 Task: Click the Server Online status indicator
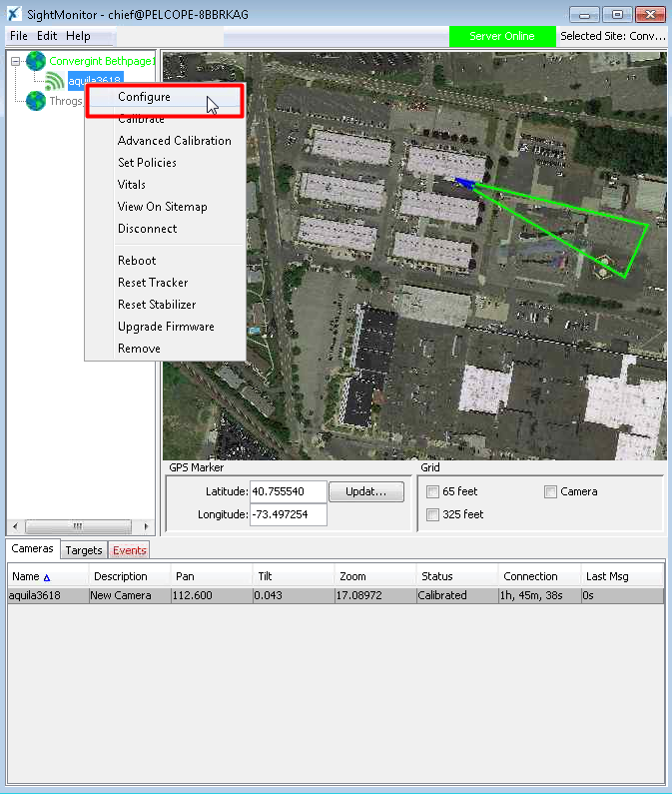click(502, 37)
